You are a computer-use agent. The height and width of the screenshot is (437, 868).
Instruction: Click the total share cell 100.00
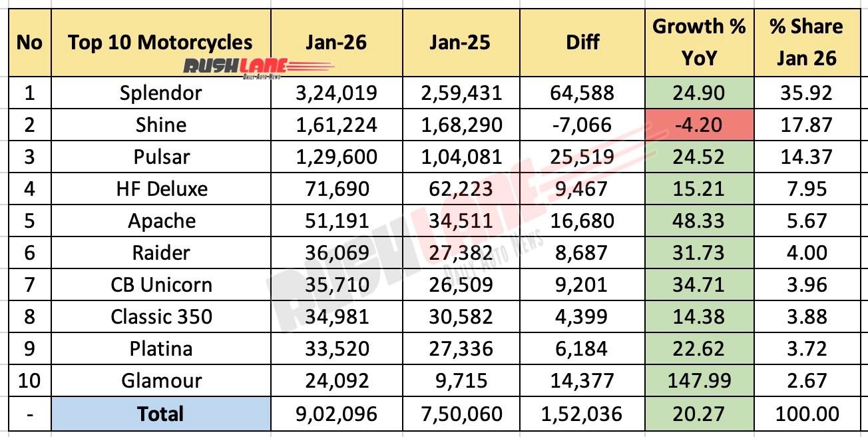point(806,414)
